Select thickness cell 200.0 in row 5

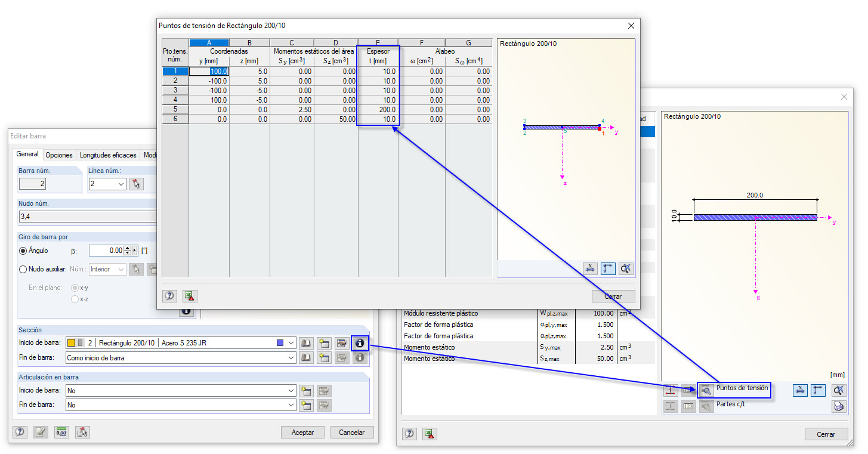[378, 110]
